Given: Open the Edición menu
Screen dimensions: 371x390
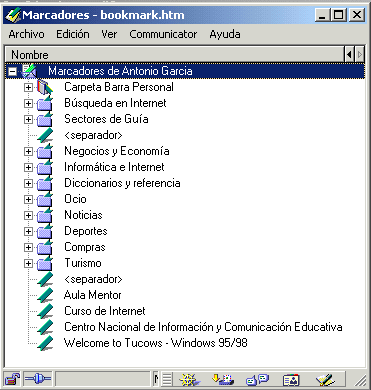Looking at the screenshot, I should click(x=73, y=34).
